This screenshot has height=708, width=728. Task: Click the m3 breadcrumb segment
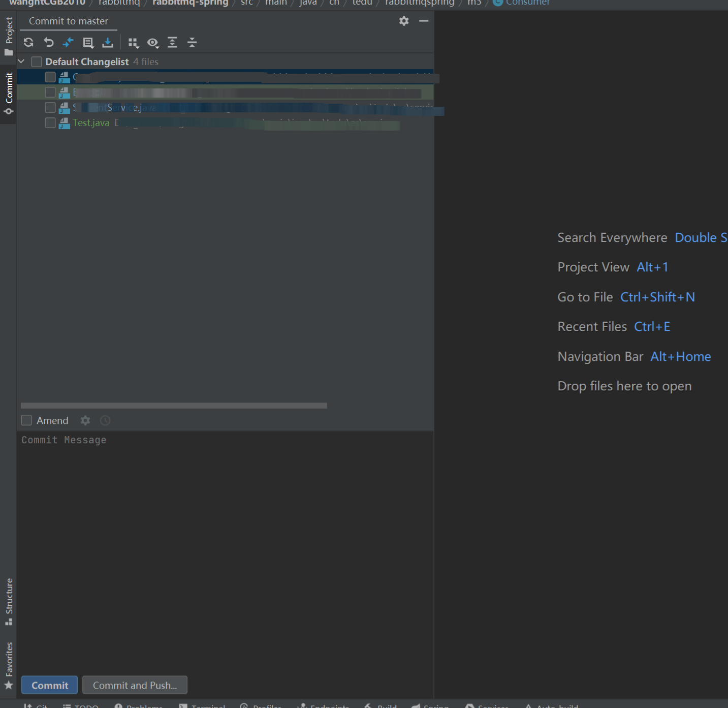474,3
